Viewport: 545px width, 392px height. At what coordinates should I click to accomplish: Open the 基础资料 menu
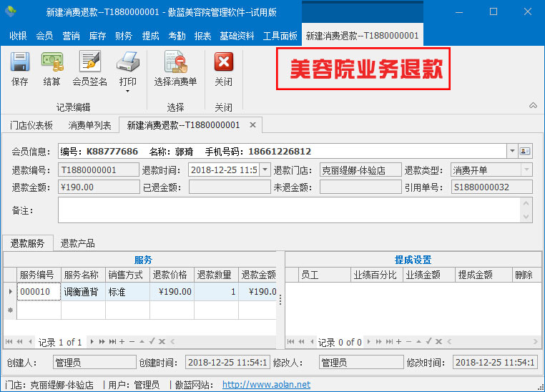click(x=237, y=36)
